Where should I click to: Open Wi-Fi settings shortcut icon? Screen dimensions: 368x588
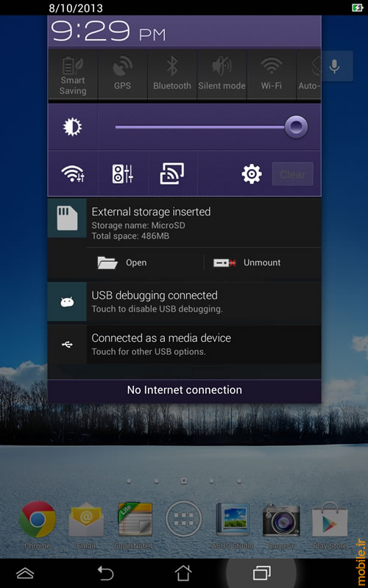pyautogui.click(x=72, y=174)
